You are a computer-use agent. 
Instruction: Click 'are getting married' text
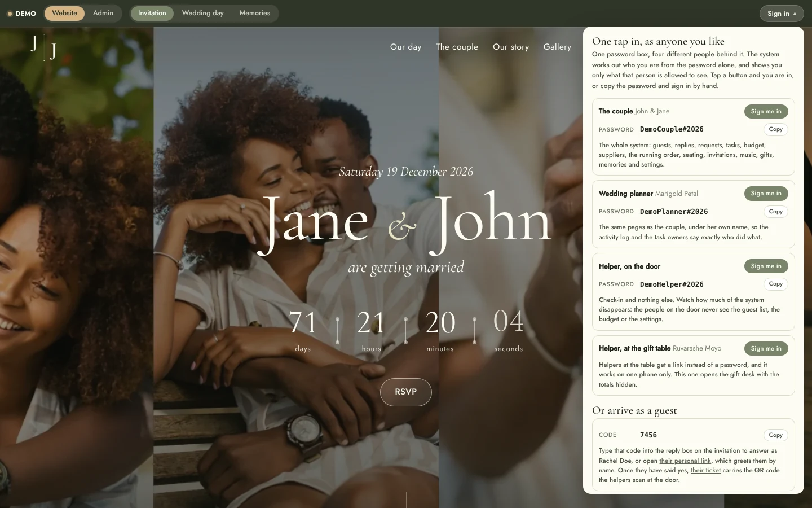tap(406, 268)
